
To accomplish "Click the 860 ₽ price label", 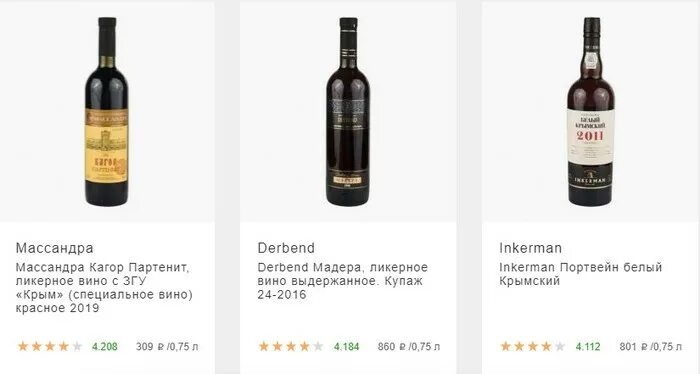I will (x=408, y=347).
